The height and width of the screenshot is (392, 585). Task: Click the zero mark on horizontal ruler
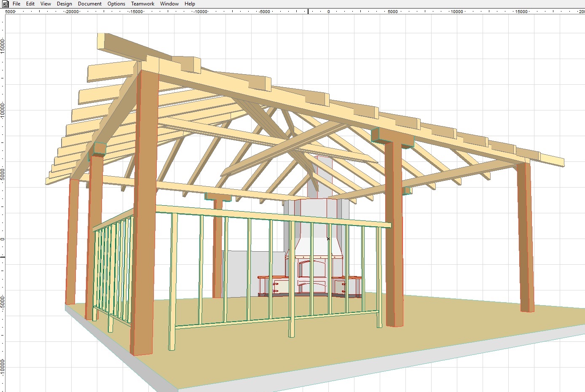[329, 11]
